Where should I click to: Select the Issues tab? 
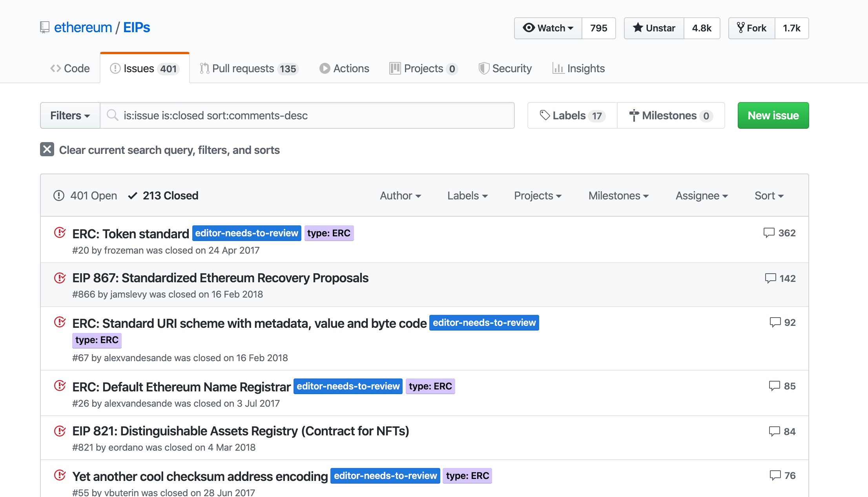[145, 68]
